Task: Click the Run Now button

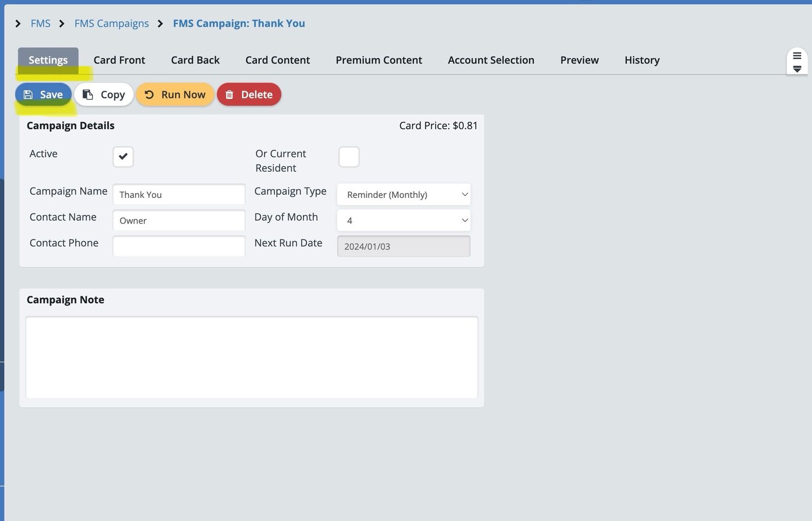Action: tap(175, 95)
